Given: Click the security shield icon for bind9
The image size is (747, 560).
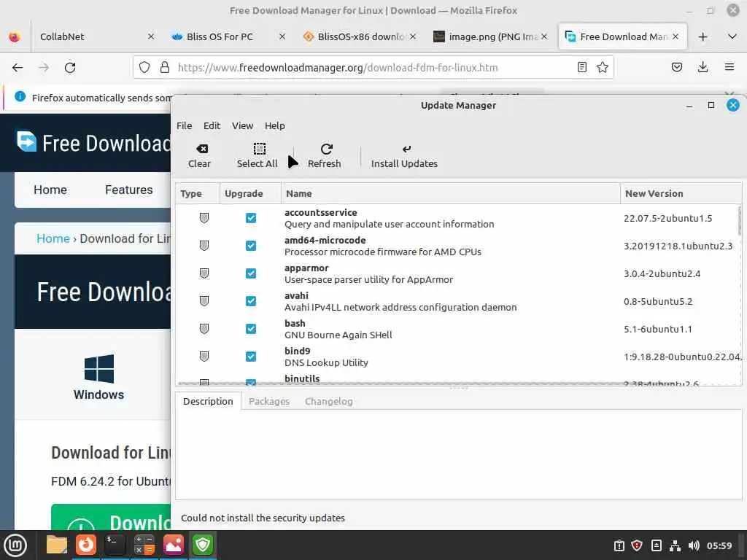Looking at the screenshot, I should click(x=204, y=356).
